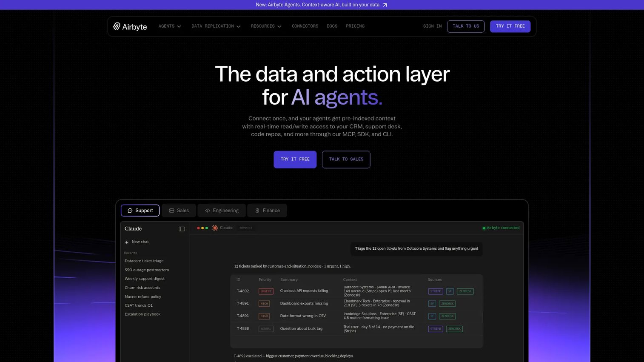Switch to the Support tab
Viewport: 644px width, 362px height.
(140, 211)
